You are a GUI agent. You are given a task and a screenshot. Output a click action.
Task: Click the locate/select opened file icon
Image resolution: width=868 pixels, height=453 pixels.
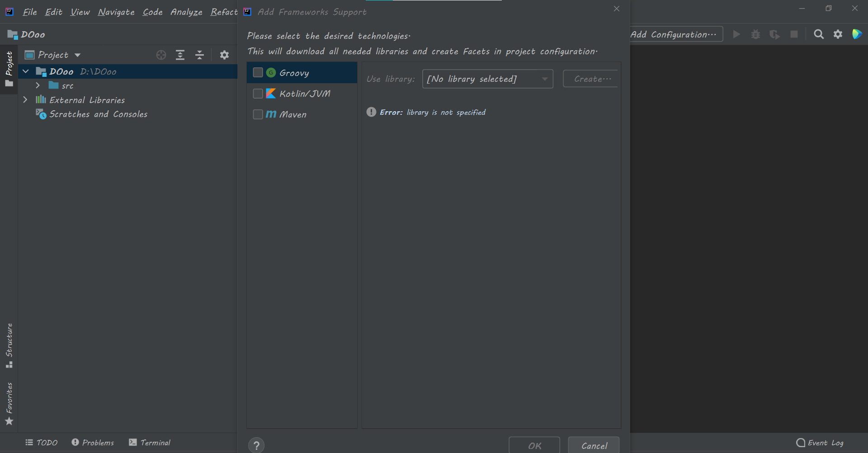[x=161, y=55]
